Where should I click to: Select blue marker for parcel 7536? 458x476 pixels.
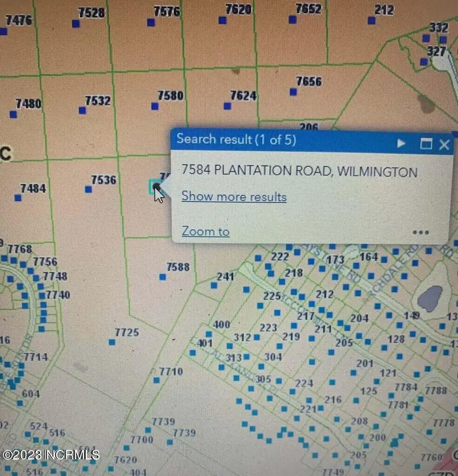click(x=89, y=189)
